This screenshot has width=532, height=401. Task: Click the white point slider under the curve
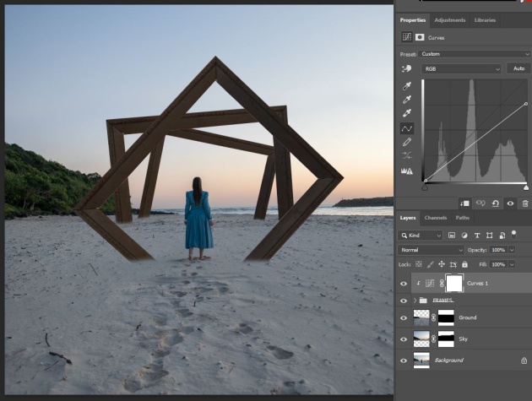click(526, 187)
